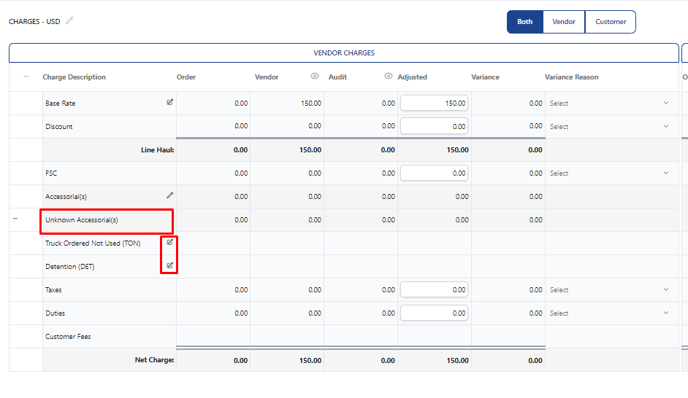This screenshot has width=688, height=398.
Task: Toggle the eye icon next to Audit column
Action: click(x=388, y=76)
